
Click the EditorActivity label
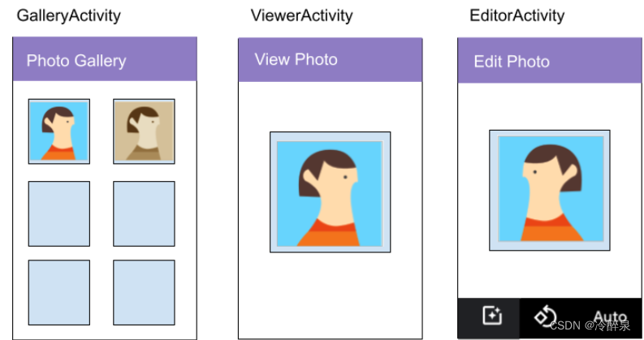coord(516,15)
